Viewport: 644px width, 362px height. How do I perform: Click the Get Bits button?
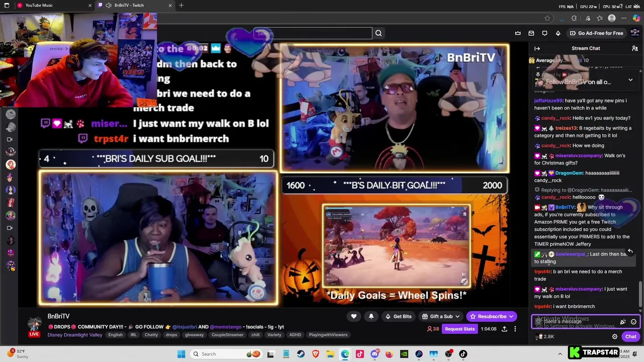click(398, 316)
